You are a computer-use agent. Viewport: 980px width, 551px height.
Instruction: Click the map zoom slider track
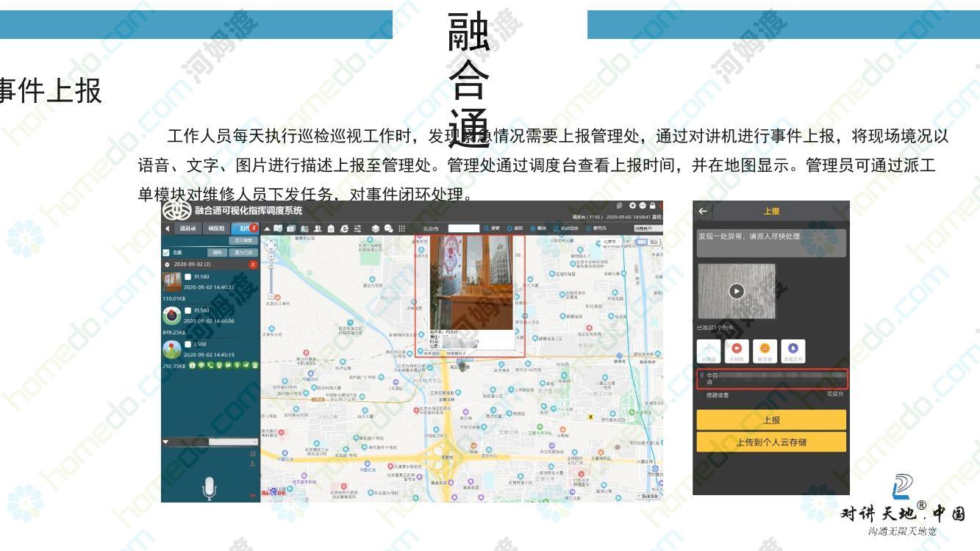click(271, 276)
